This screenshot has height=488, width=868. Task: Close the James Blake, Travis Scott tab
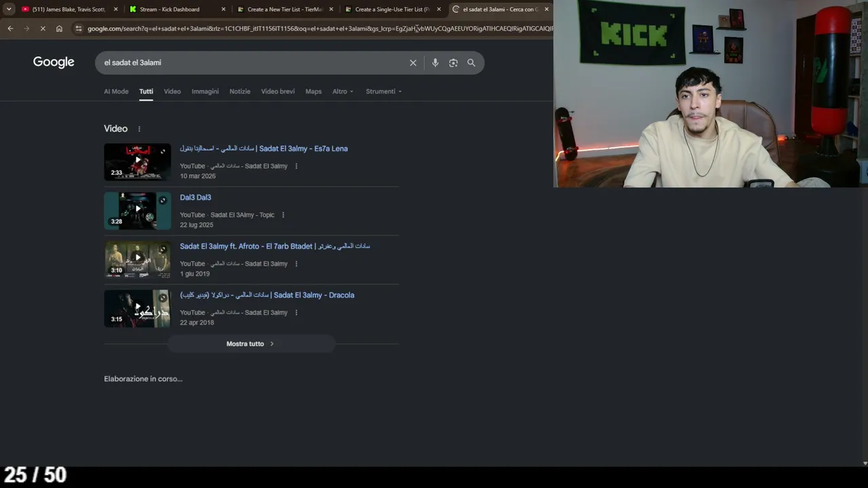pos(116,9)
